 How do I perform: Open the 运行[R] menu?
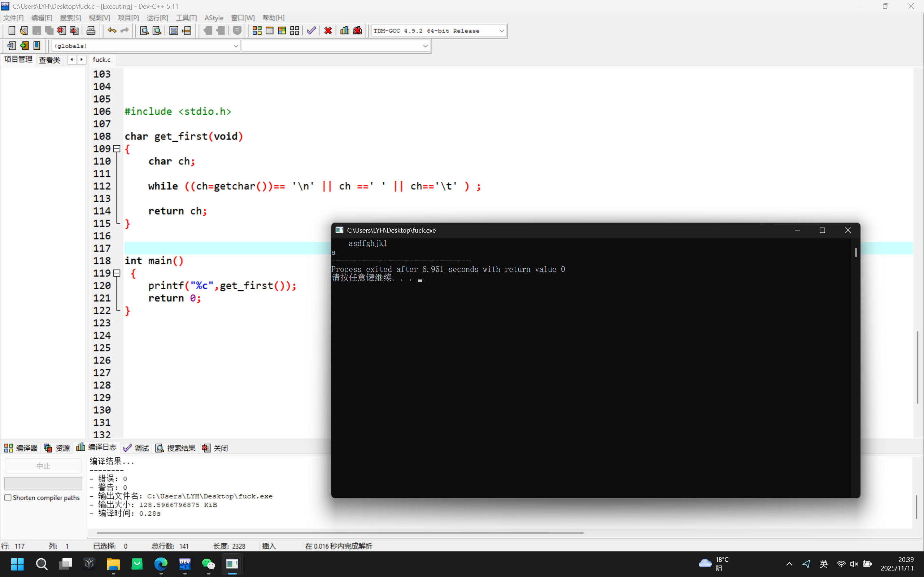point(157,18)
